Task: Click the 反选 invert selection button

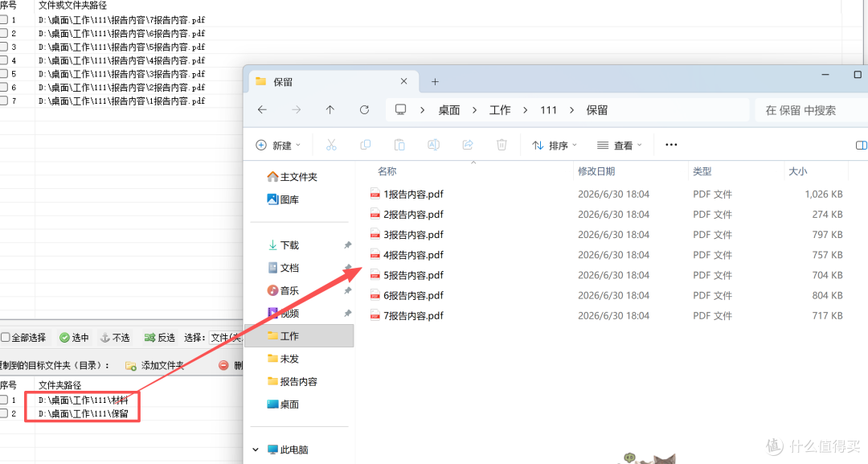Action: click(x=159, y=337)
